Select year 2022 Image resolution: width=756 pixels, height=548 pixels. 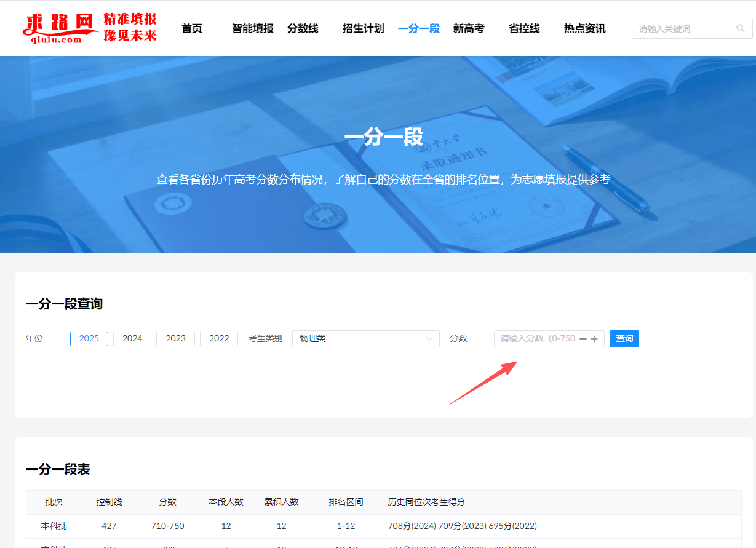click(218, 338)
